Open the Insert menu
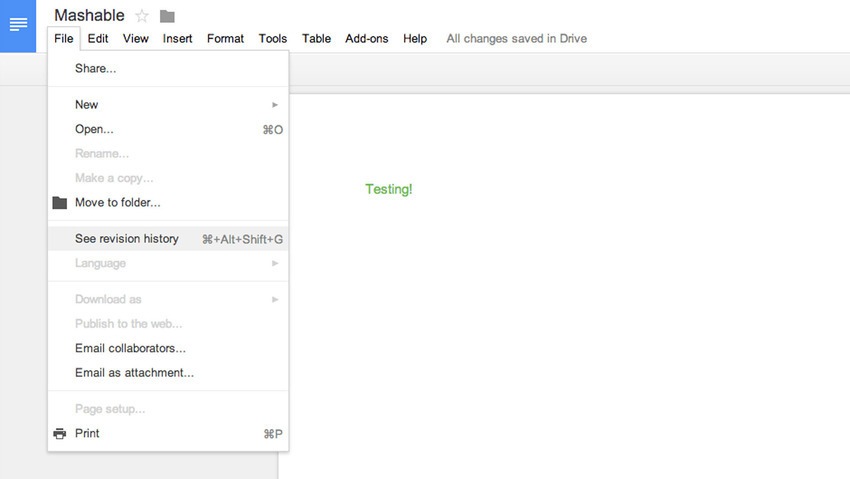The height and width of the screenshot is (479, 850). pyautogui.click(x=178, y=39)
